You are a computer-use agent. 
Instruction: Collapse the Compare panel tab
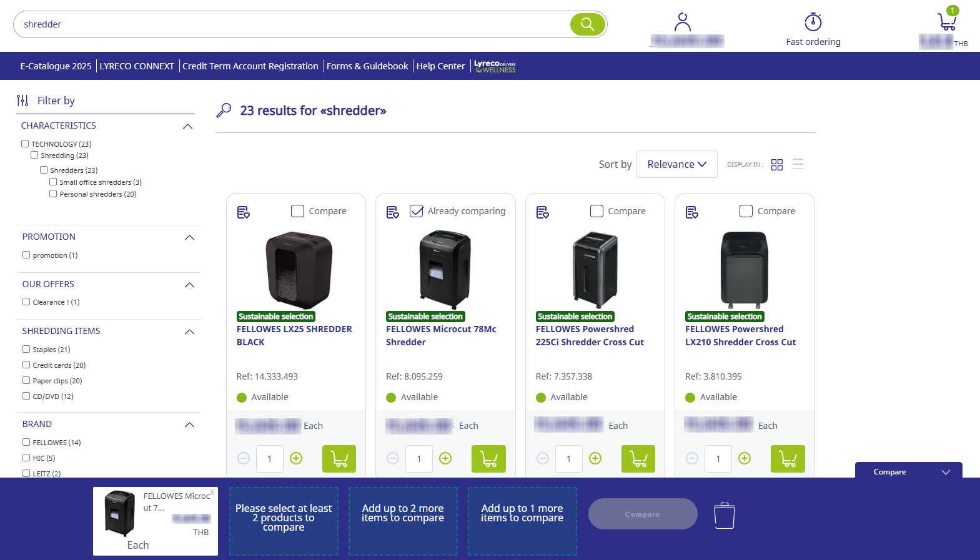point(908,471)
